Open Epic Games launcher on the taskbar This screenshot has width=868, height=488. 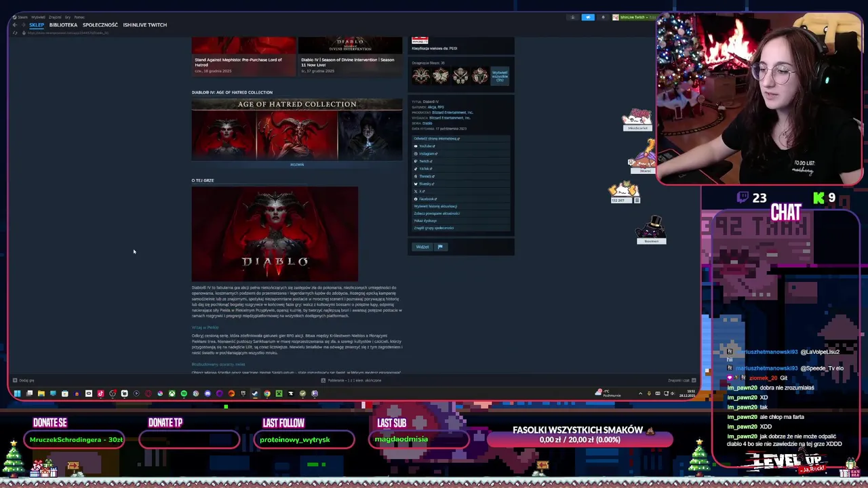[243, 393]
